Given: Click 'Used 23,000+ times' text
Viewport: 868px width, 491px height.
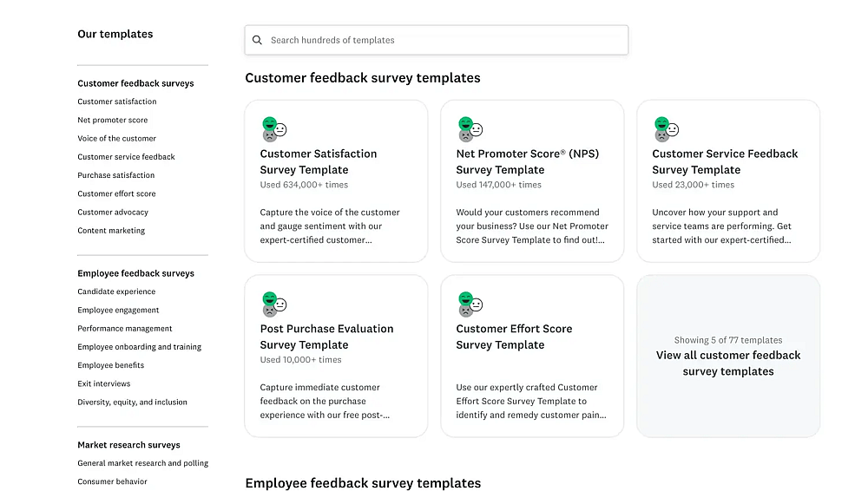Looking at the screenshot, I should (x=693, y=185).
